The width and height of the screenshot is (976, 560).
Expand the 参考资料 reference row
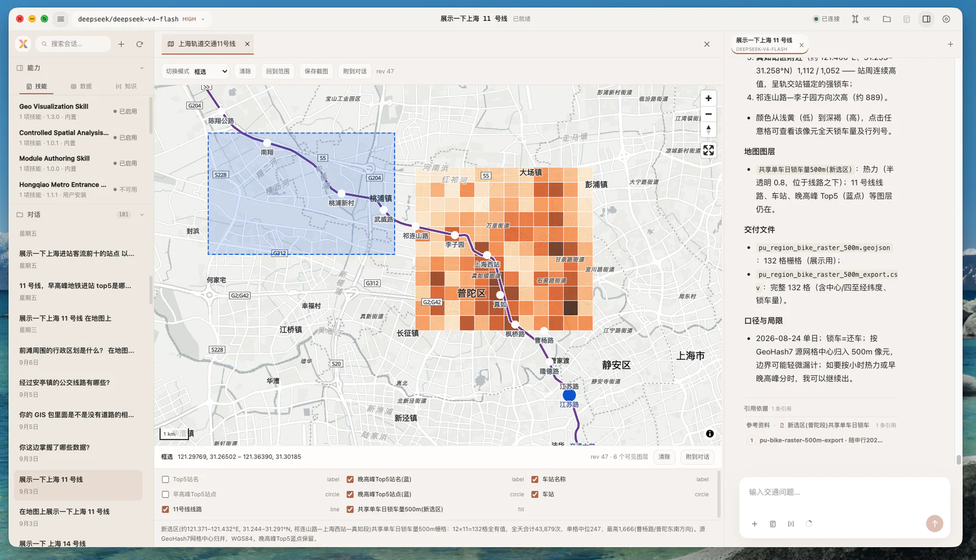[x=821, y=425]
